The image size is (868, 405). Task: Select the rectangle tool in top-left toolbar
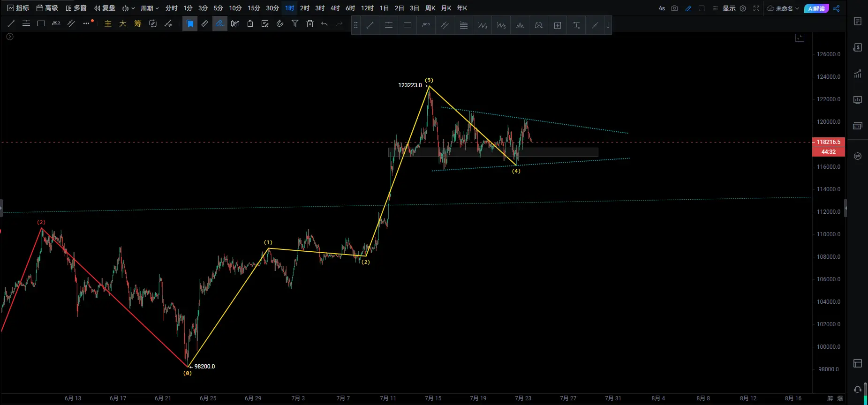point(41,23)
